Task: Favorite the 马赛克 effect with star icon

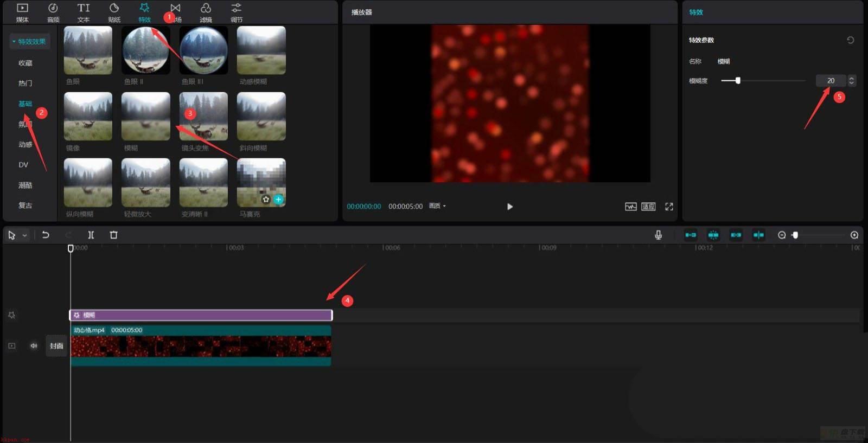Action: pyautogui.click(x=266, y=200)
